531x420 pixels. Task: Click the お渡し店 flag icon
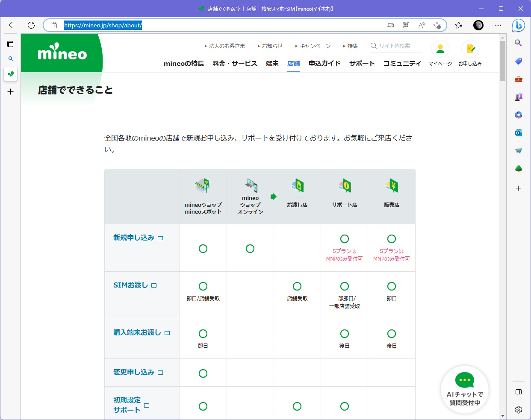click(298, 185)
